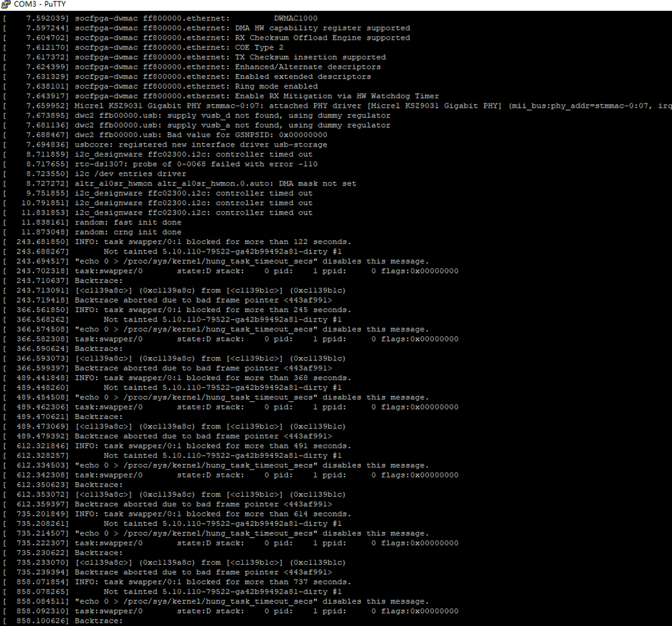
Task: Select 'random: crng init done' line
Action: [92, 232]
